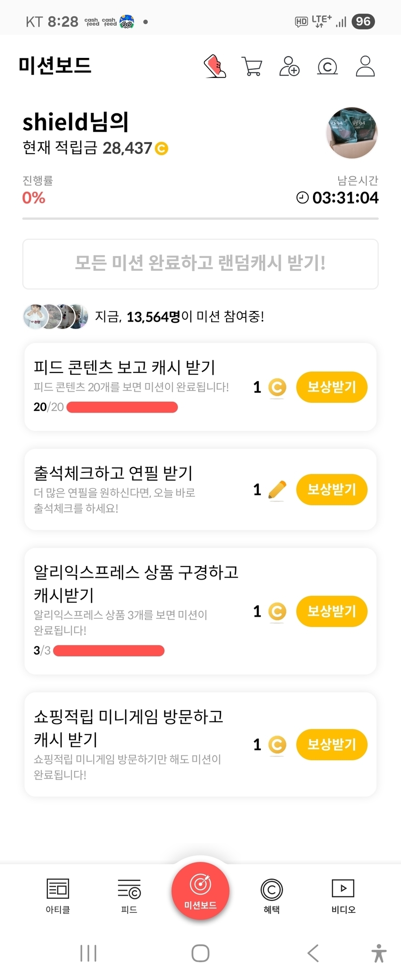Tap the red sneaker icon in header
The width and height of the screenshot is (401, 980).
(215, 66)
